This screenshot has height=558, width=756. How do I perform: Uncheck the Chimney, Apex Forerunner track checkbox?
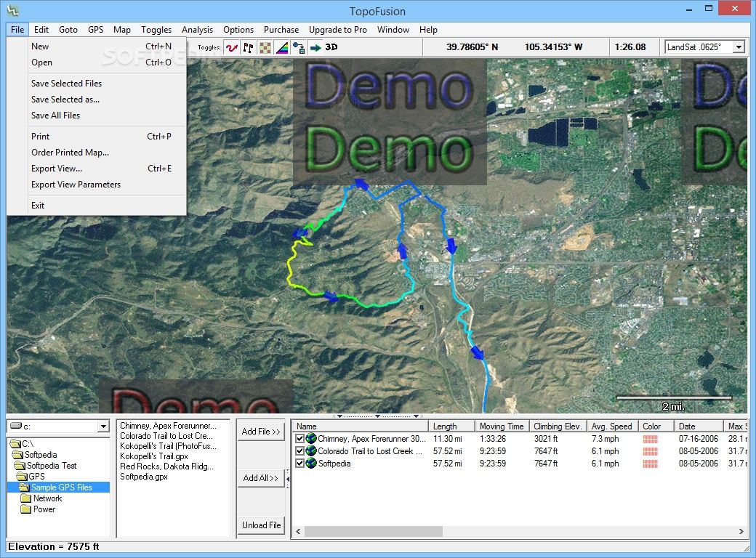300,439
